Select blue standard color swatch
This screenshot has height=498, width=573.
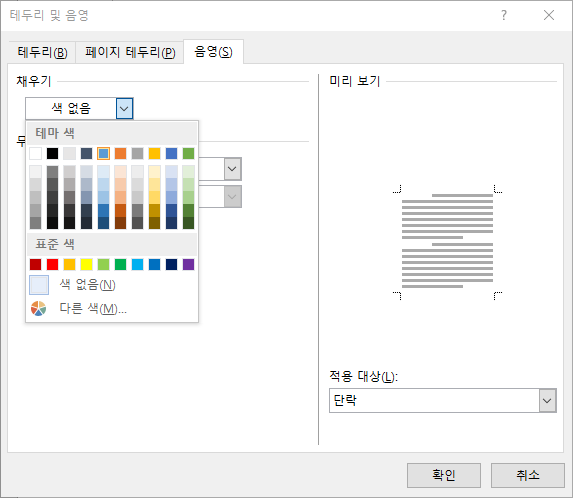point(155,264)
